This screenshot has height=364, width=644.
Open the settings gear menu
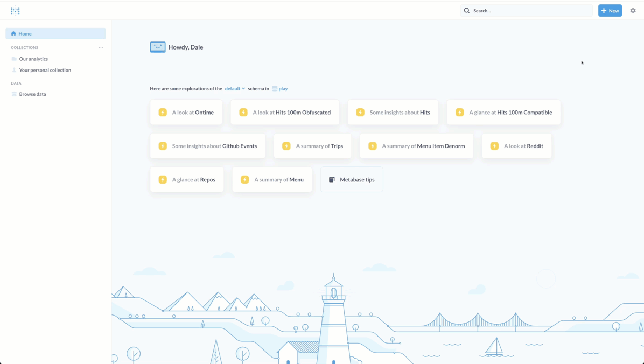[633, 11]
